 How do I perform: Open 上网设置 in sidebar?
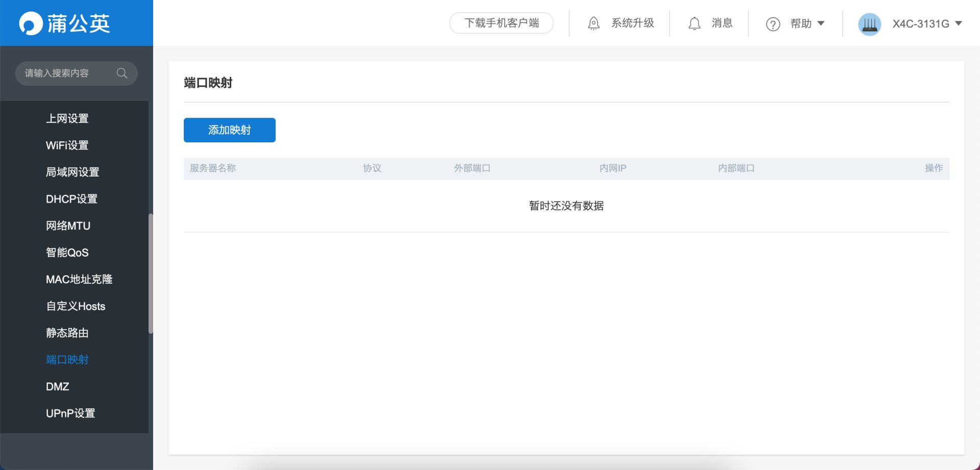[67, 118]
